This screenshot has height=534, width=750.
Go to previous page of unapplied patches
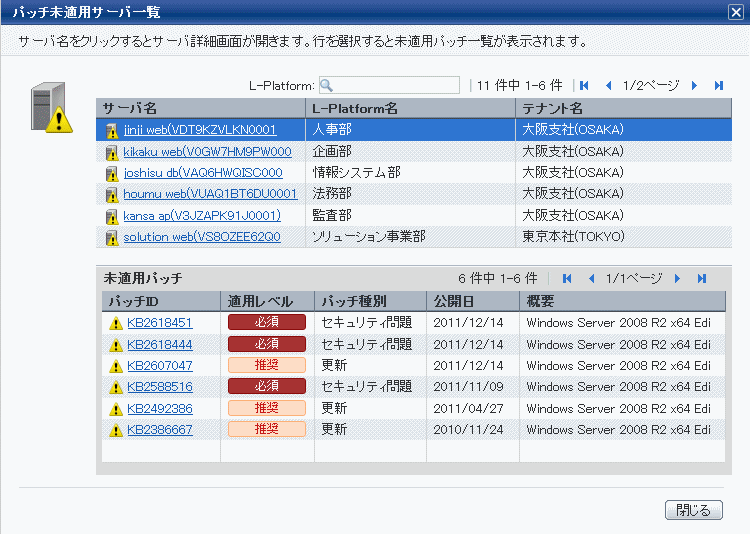[592, 278]
